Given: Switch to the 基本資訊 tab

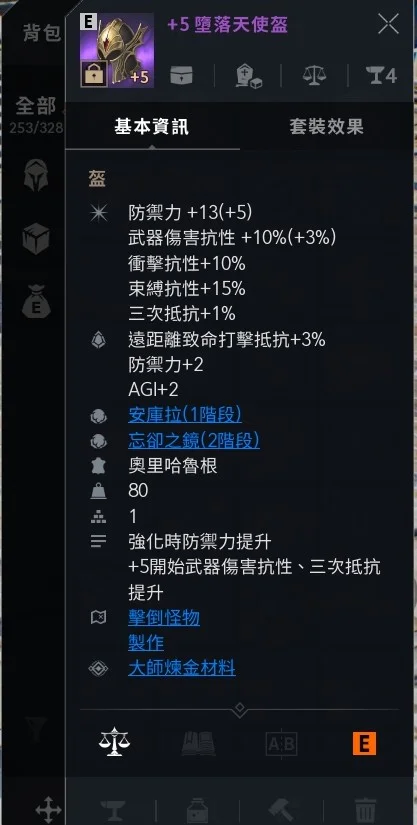Looking at the screenshot, I should point(151,127).
